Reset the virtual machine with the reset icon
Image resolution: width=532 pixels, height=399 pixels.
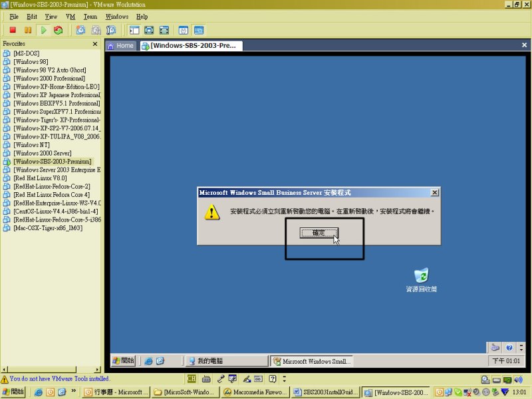(x=59, y=30)
